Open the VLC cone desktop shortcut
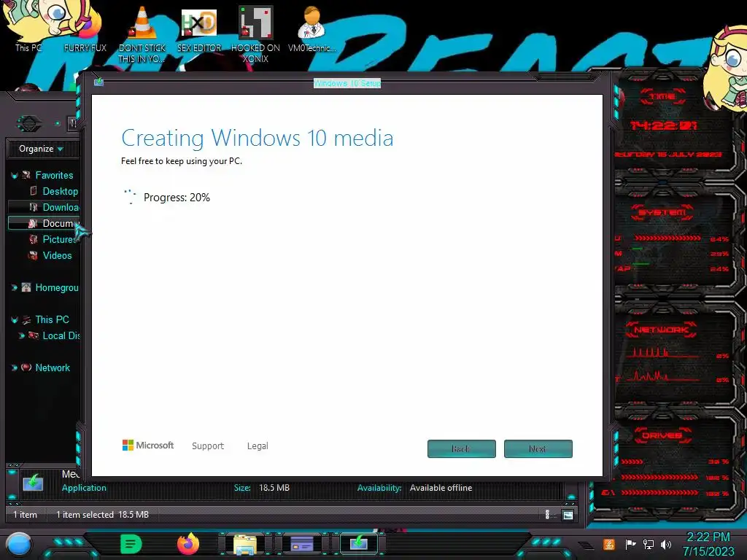 pos(142,34)
